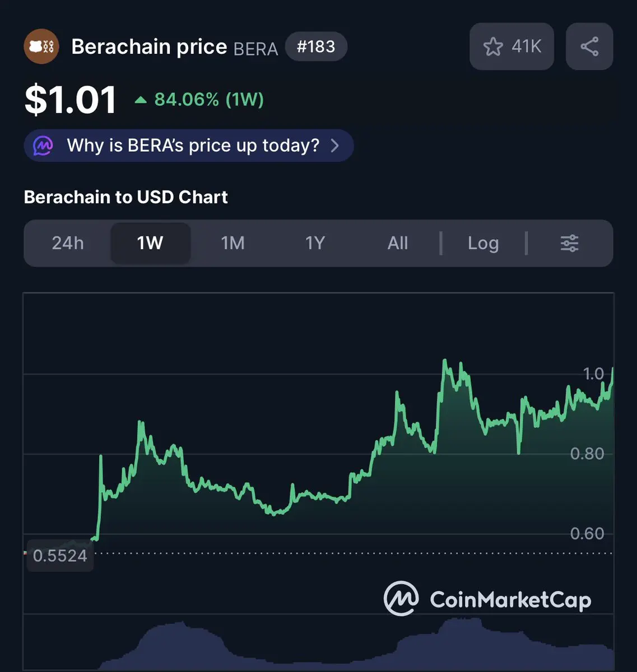Click the Berachain bear logo icon
Image resolution: width=637 pixels, height=672 pixels.
pos(41,46)
